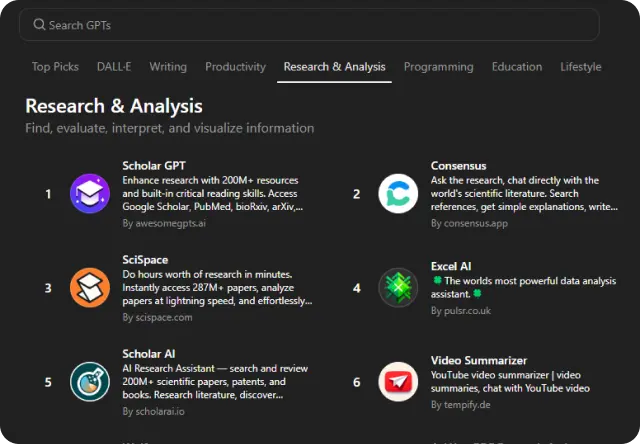This screenshot has width=640, height=444.
Task: Click the Video Summarizer red icon
Action: point(398,382)
